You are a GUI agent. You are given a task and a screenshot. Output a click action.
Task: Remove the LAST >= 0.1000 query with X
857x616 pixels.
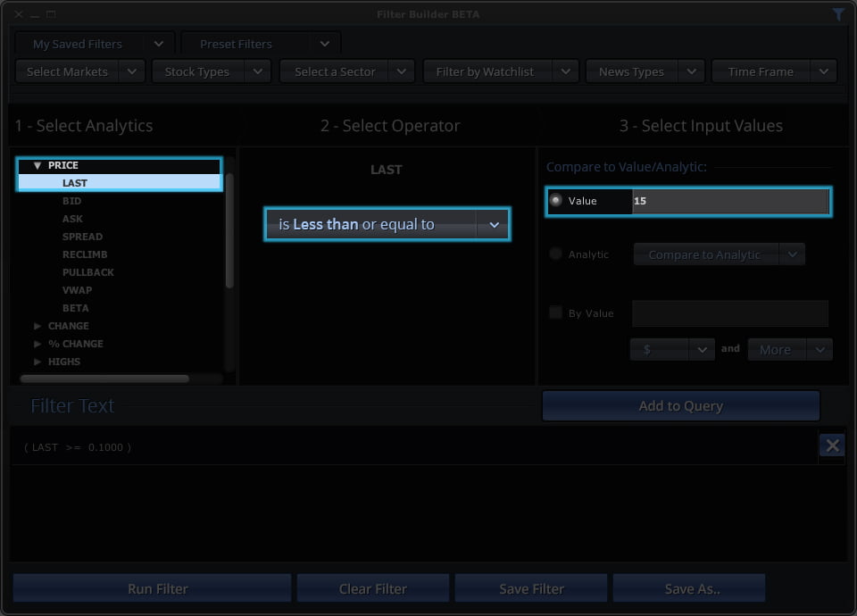tap(832, 445)
